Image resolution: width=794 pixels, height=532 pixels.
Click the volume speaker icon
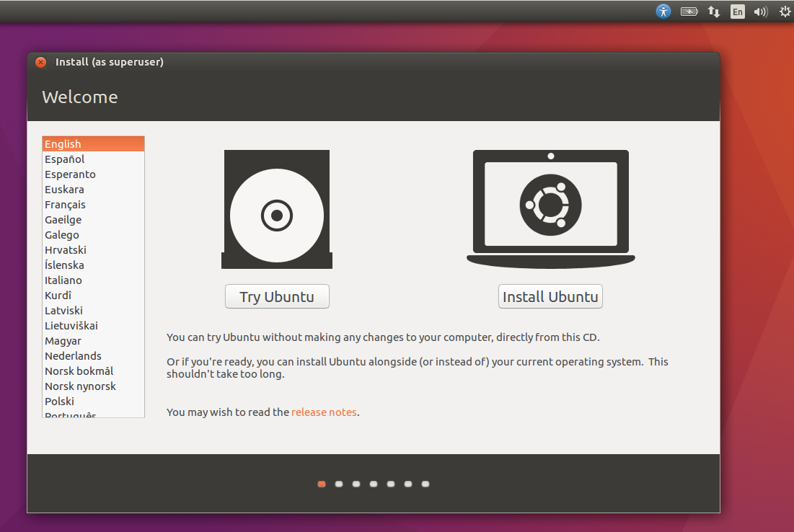coord(761,11)
